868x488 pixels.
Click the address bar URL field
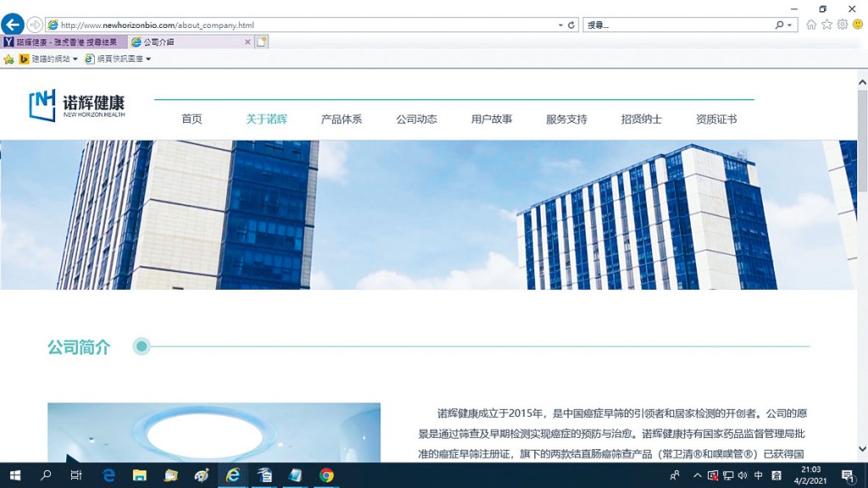pos(254,24)
